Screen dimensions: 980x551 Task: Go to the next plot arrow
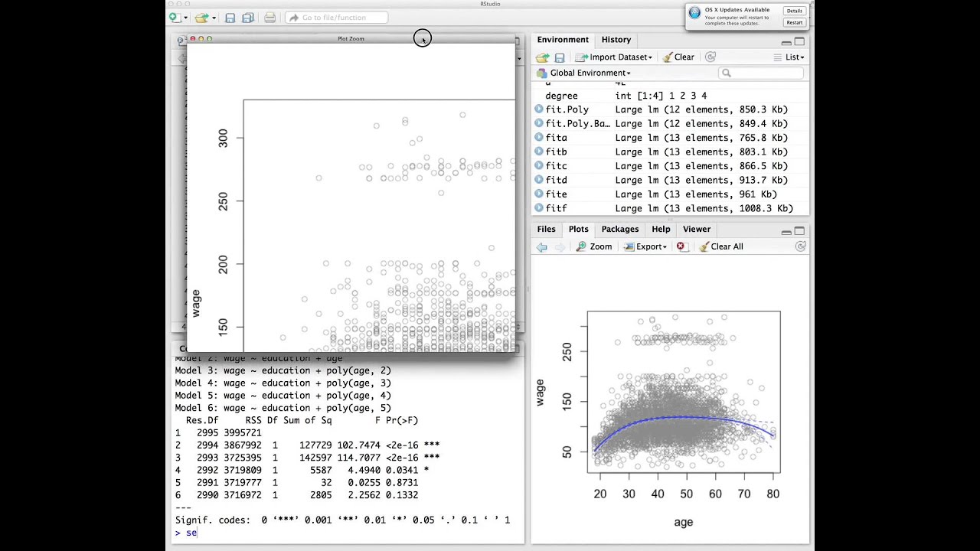pos(560,246)
